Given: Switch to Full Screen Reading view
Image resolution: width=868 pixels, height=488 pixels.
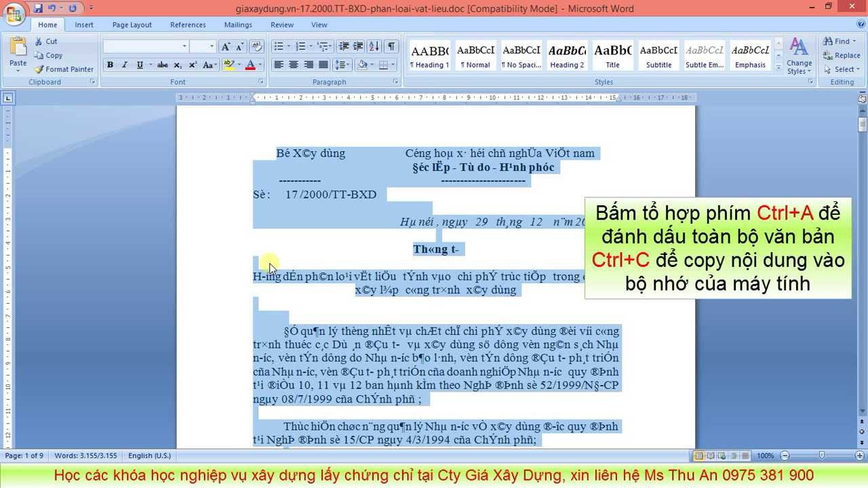Looking at the screenshot, I should pos(710,455).
